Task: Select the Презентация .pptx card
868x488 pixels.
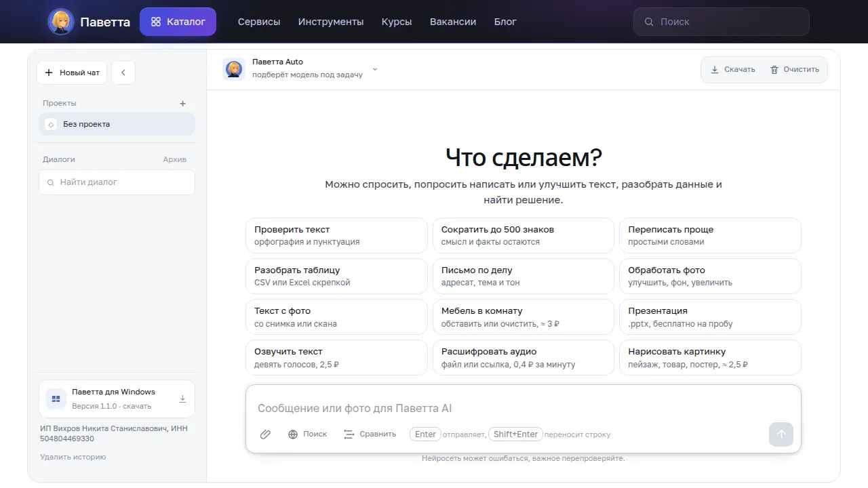Action: tap(710, 317)
